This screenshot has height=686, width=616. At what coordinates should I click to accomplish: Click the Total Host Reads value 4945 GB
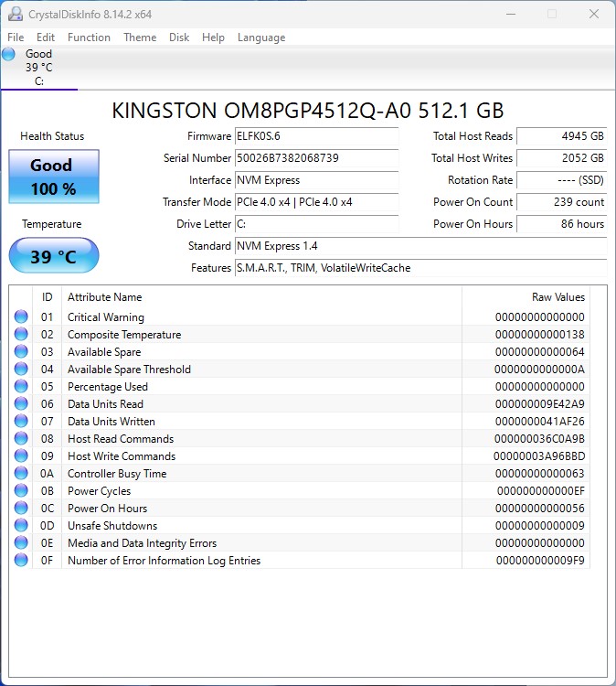click(x=561, y=136)
